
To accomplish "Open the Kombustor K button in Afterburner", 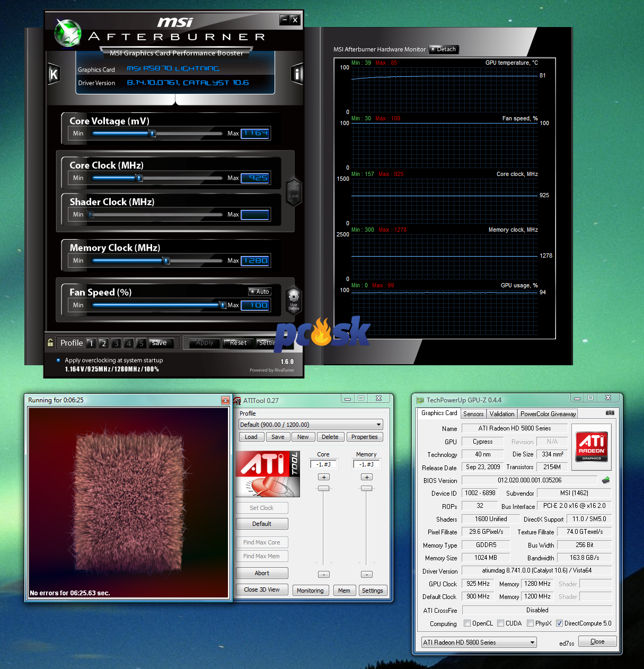I will (x=54, y=74).
